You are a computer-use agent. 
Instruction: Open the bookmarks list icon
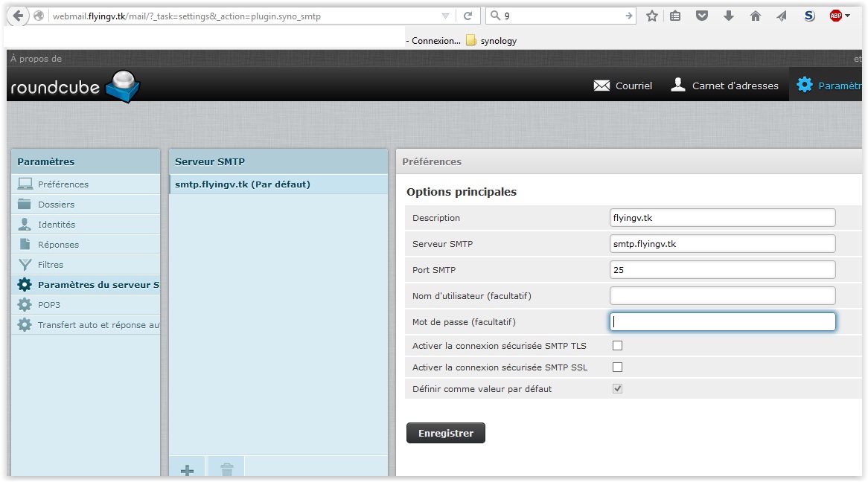pos(674,16)
